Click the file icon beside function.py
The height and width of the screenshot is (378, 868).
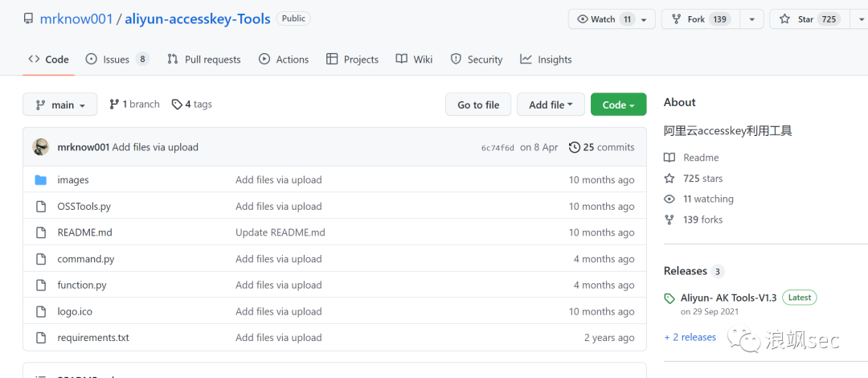pyautogui.click(x=40, y=286)
